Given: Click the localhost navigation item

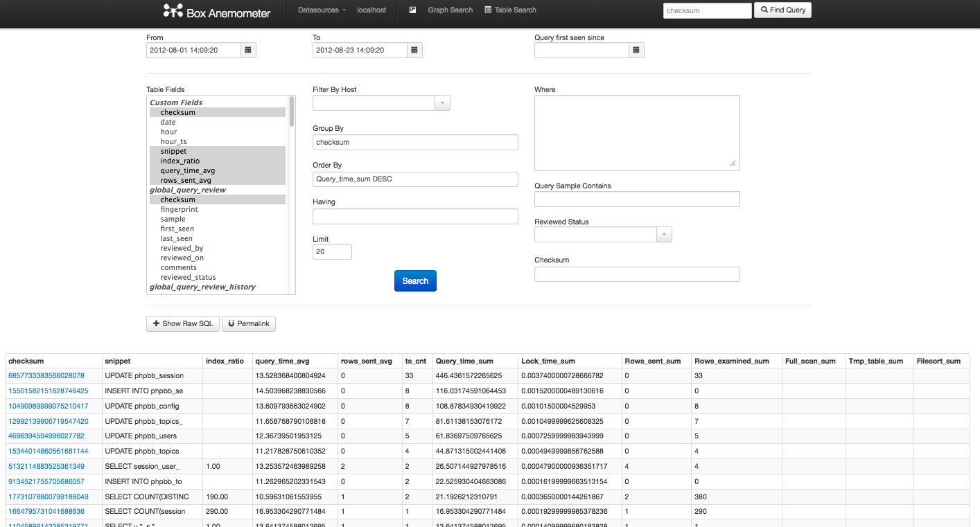Looking at the screenshot, I should pos(371,10).
